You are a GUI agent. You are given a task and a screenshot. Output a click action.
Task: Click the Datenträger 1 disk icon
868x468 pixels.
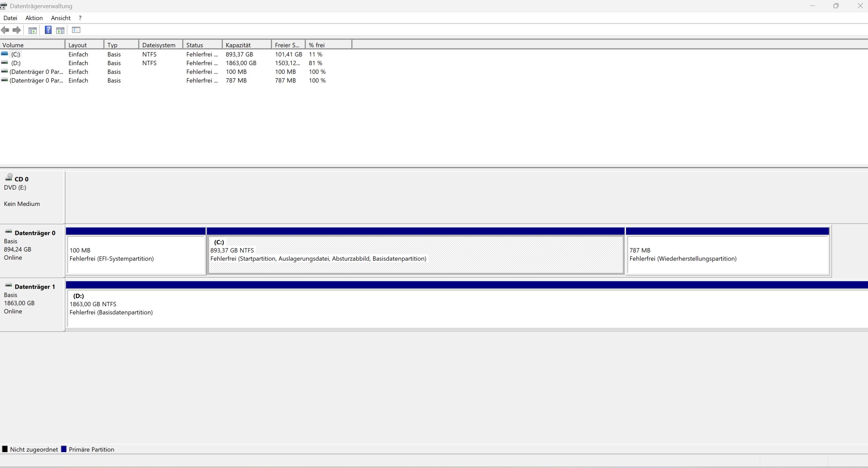[x=9, y=286]
